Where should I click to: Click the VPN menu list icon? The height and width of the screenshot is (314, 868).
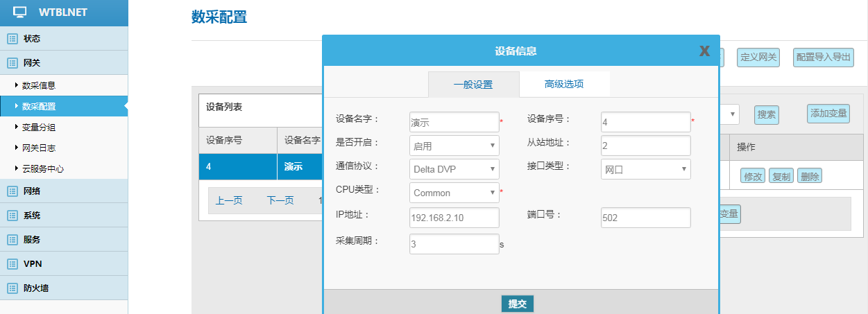point(12,263)
